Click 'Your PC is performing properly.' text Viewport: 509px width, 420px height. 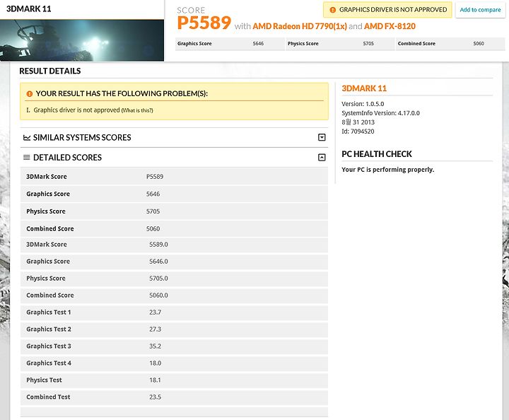pyautogui.click(x=387, y=170)
